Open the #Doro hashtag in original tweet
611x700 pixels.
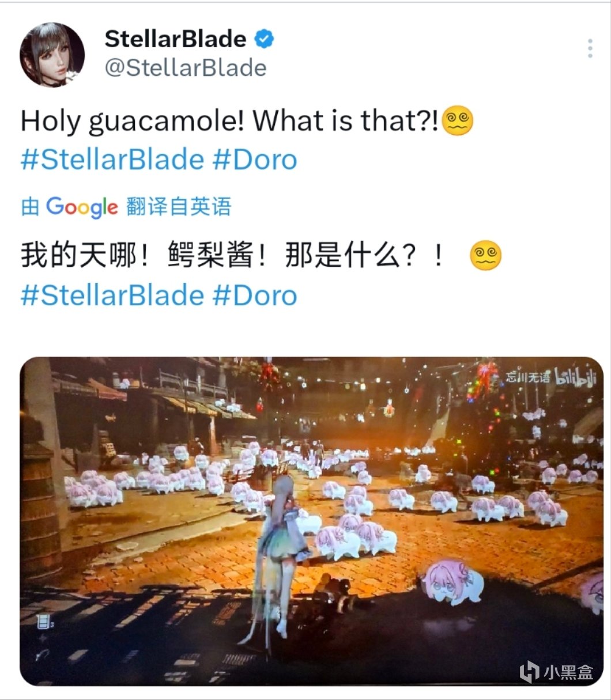click(255, 160)
